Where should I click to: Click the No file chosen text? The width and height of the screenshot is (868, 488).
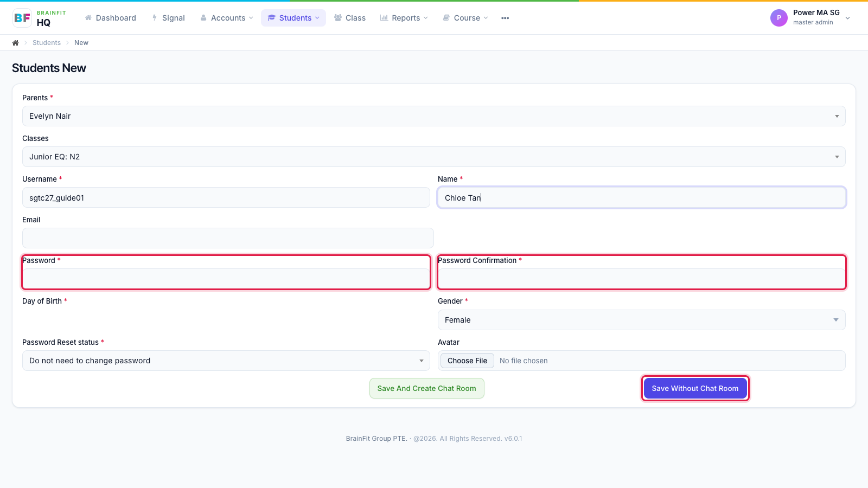524,361
